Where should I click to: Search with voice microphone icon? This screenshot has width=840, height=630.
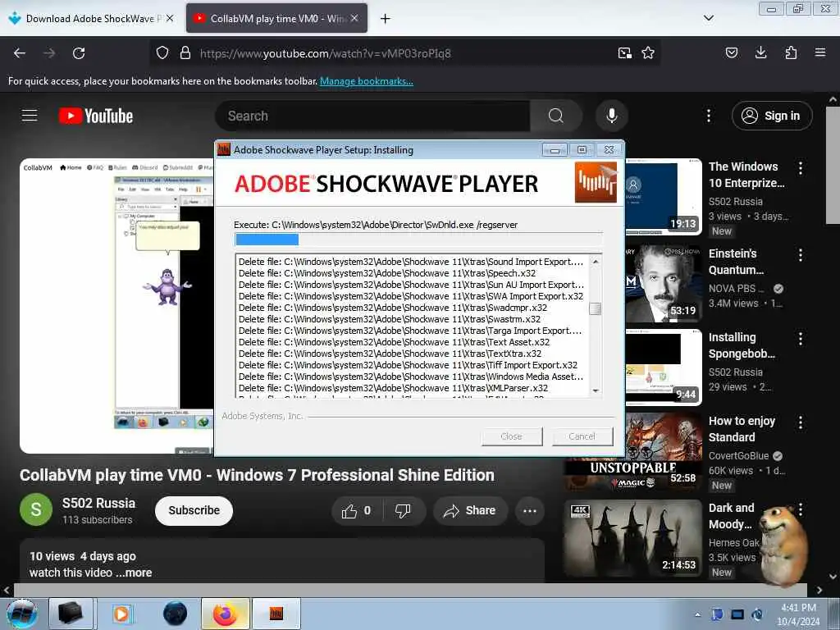(x=612, y=116)
